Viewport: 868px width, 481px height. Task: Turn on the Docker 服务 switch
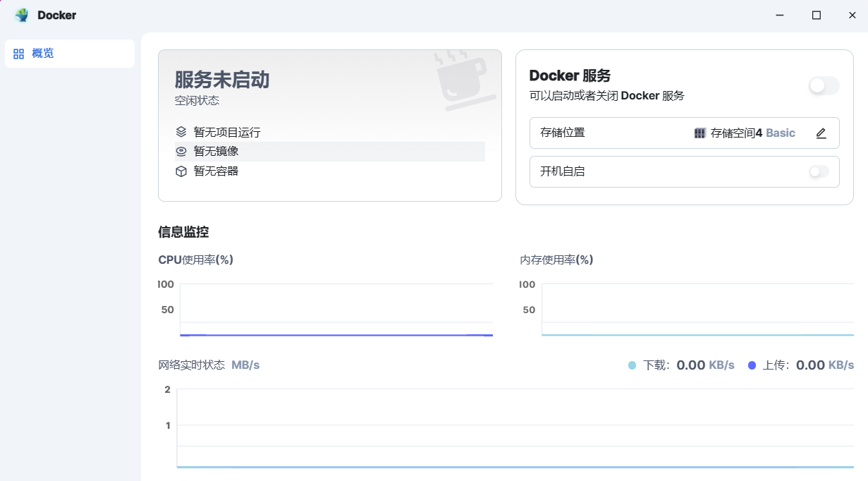[x=824, y=86]
